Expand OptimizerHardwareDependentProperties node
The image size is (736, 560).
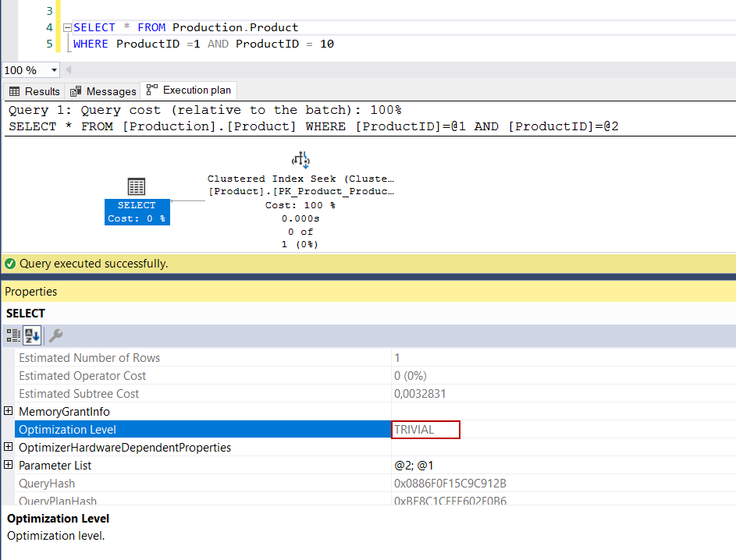pos(9,447)
